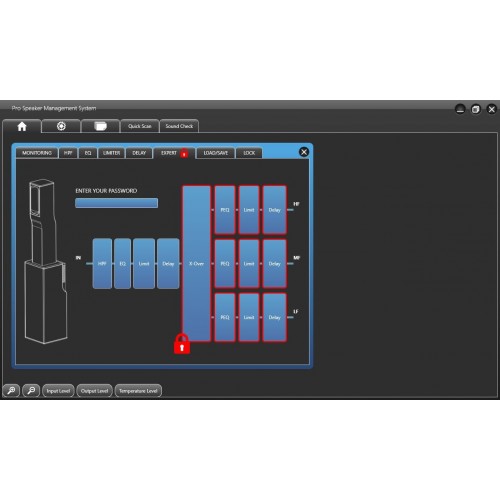Toggle the Output Level display

tap(94, 391)
